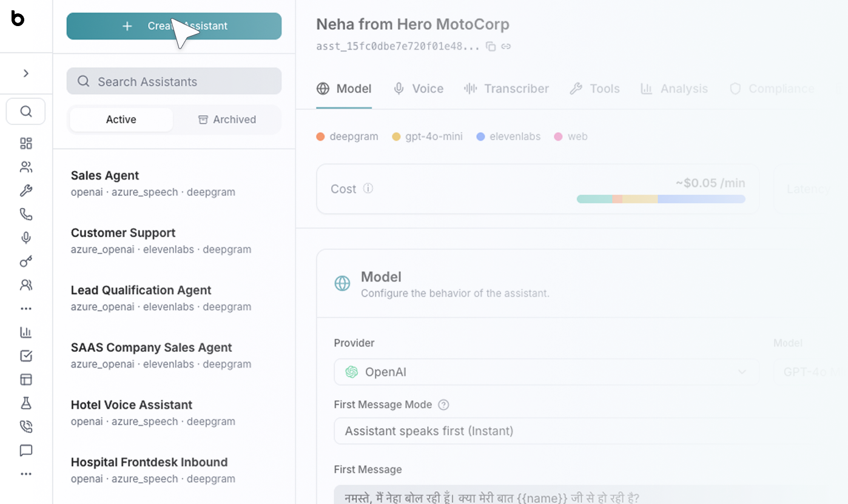Click the elevenlabs provider tag
The height and width of the screenshot is (504, 848).
pyautogui.click(x=508, y=136)
